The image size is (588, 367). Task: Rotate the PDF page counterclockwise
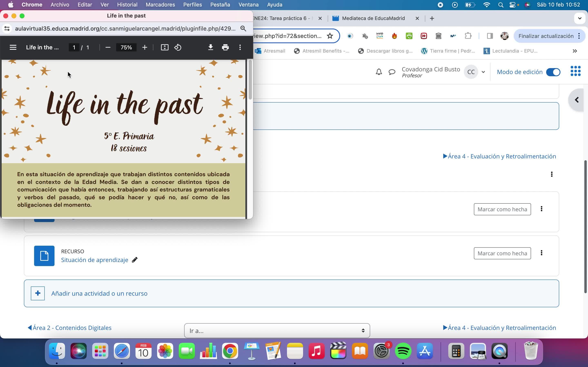point(178,47)
